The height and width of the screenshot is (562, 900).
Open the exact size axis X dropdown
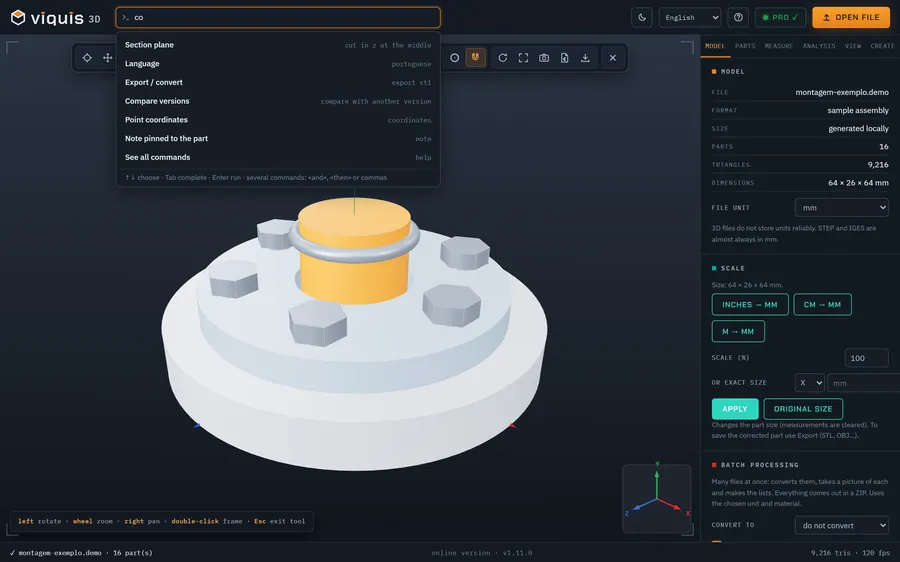click(809, 383)
